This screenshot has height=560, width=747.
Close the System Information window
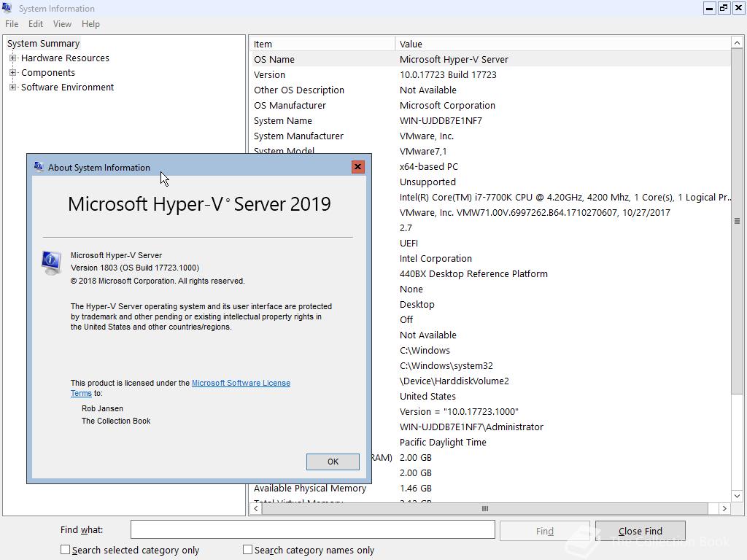coord(738,8)
